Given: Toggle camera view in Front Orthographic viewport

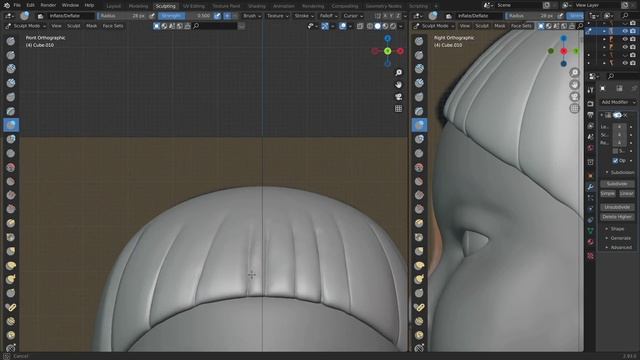Looking at the screenshot, I should (x=398, y=97).
